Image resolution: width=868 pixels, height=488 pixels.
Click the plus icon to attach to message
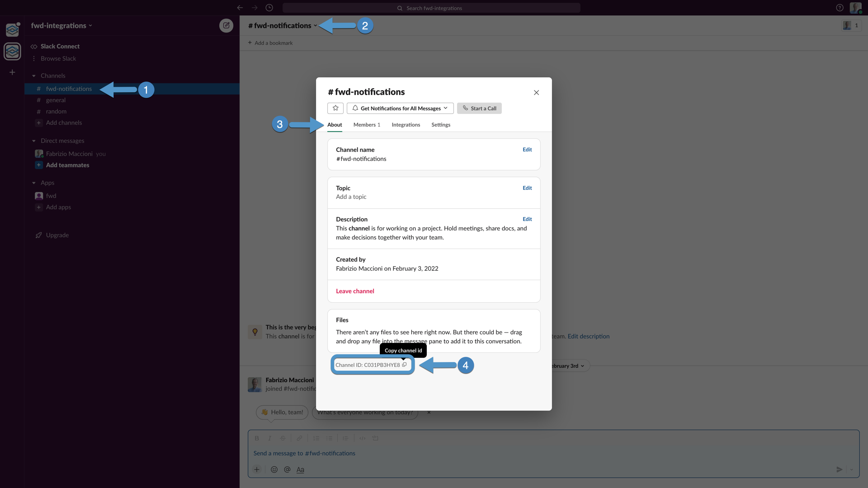pos(257,469)
